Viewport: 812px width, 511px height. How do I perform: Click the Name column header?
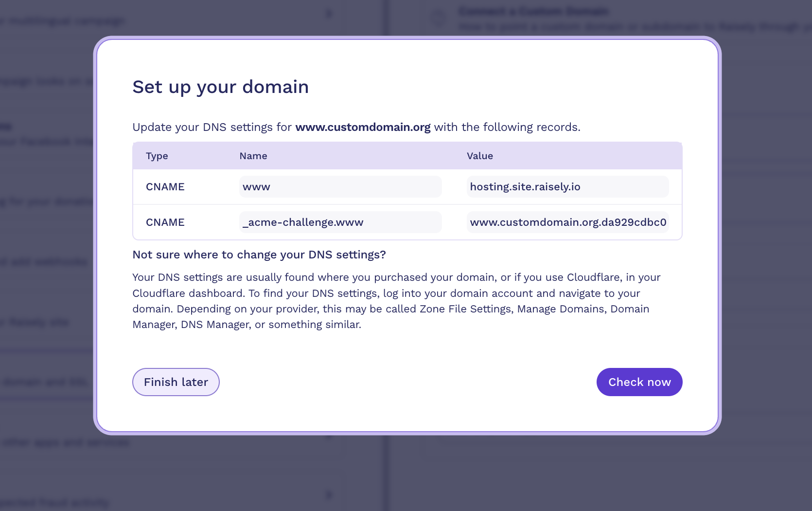pyautogui.click(x=253, y=156)
